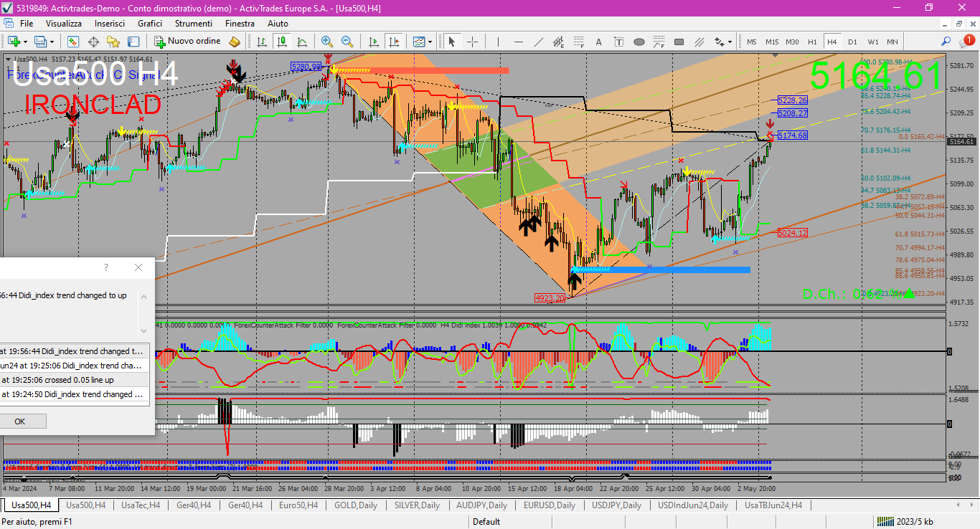This screenshot has height=529, width=980.
Task: Open the Inserisci menu
Action: coord(110,24)
